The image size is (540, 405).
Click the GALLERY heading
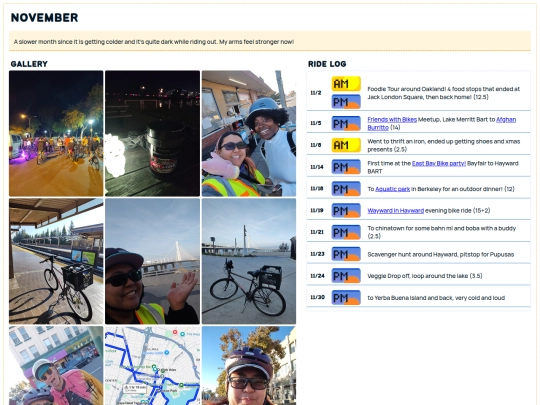pyautogui.click(x=29, y=64)
